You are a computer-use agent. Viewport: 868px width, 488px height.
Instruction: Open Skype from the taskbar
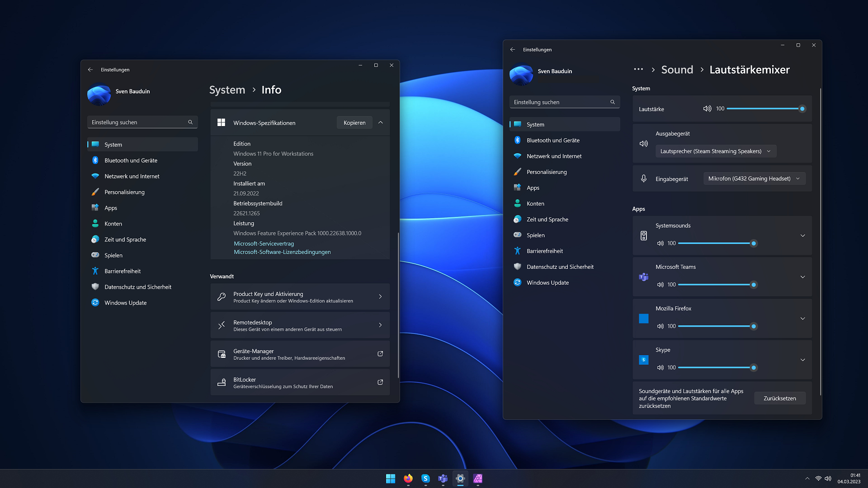(425, 479)
